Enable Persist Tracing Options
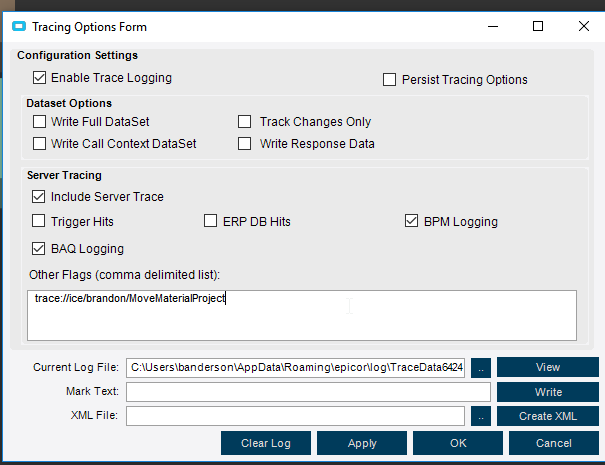The width and height of the screenshot is (605, 465). click(x=391, y=80)
